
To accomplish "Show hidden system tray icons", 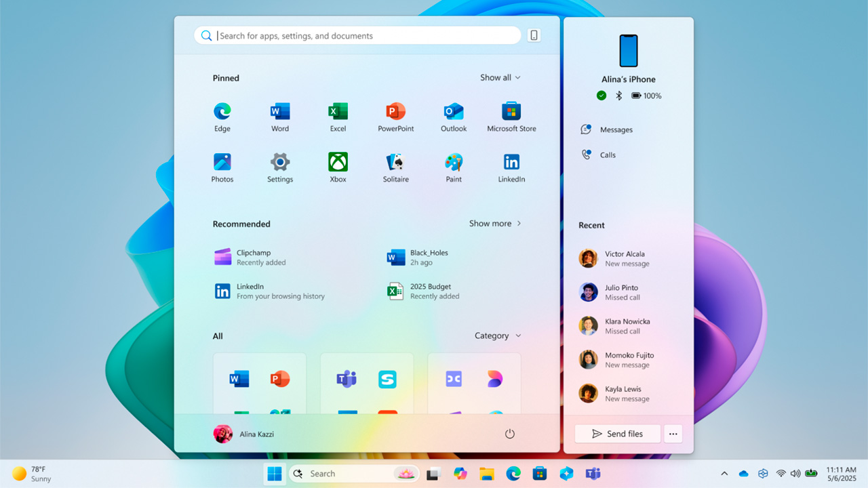I will (x=724, y=474).
